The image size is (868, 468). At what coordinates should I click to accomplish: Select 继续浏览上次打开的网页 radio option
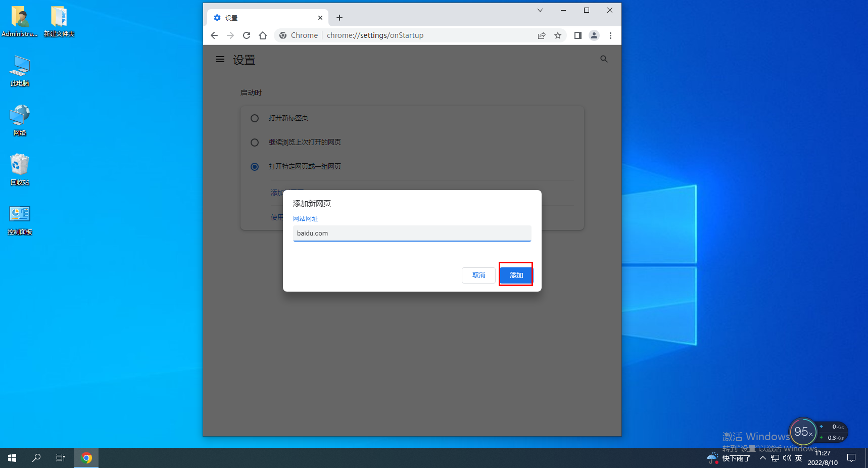pyautogui.click(x=255, y=143)
